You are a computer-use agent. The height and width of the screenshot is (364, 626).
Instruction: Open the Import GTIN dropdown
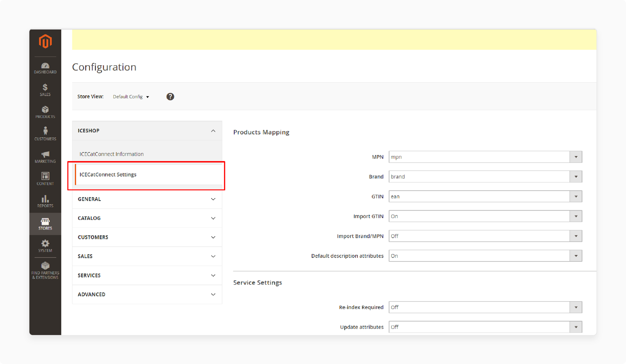(485, 216)
